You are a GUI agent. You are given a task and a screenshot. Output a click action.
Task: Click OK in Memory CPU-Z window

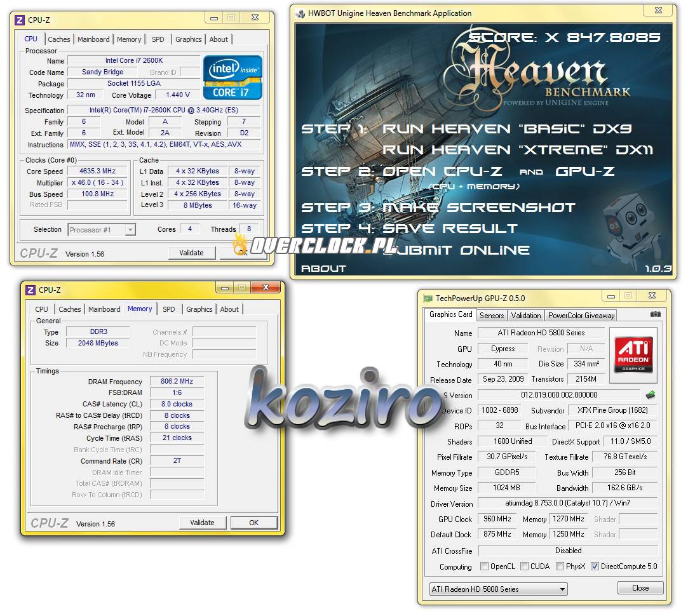tap(253, 523)
